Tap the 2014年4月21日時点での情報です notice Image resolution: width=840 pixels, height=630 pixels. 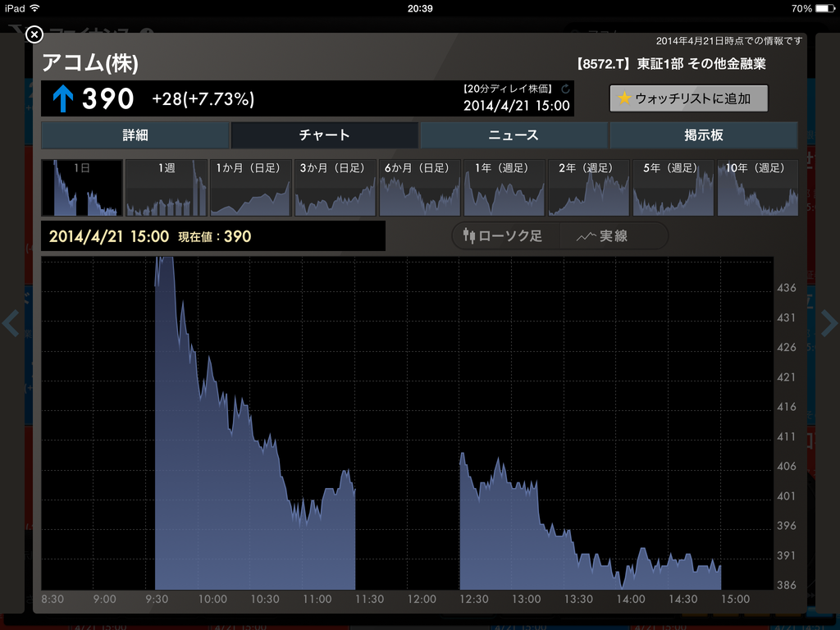[x=729, y=41]
